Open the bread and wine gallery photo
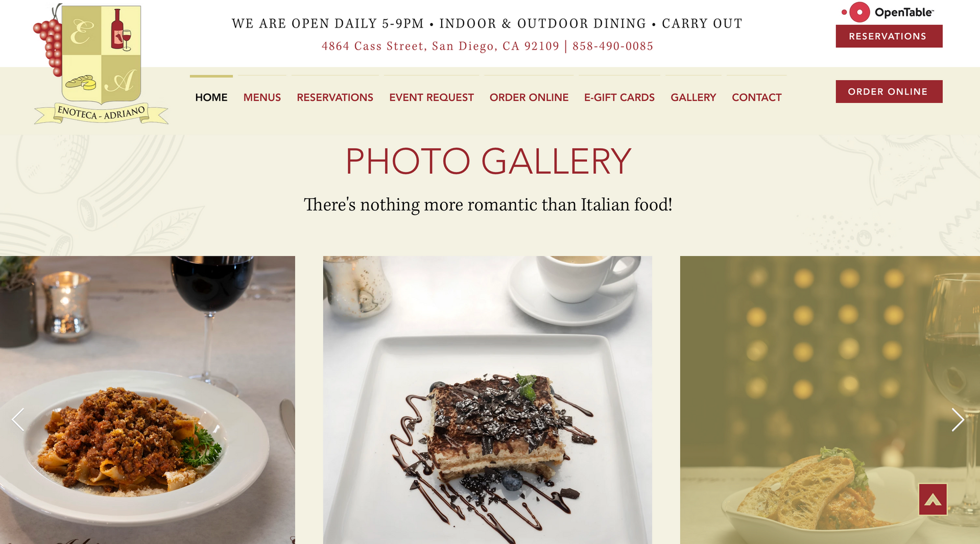 click(x=830, y=400)
